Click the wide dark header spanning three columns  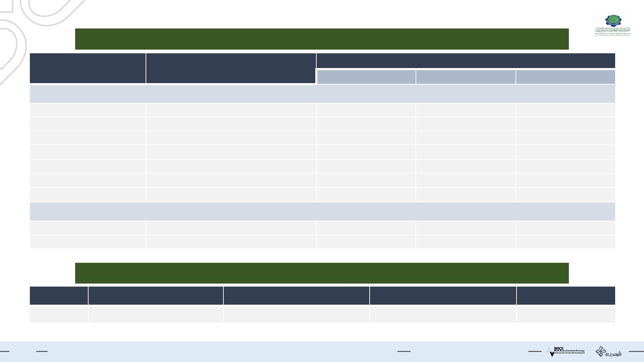(x=466, y=61)
